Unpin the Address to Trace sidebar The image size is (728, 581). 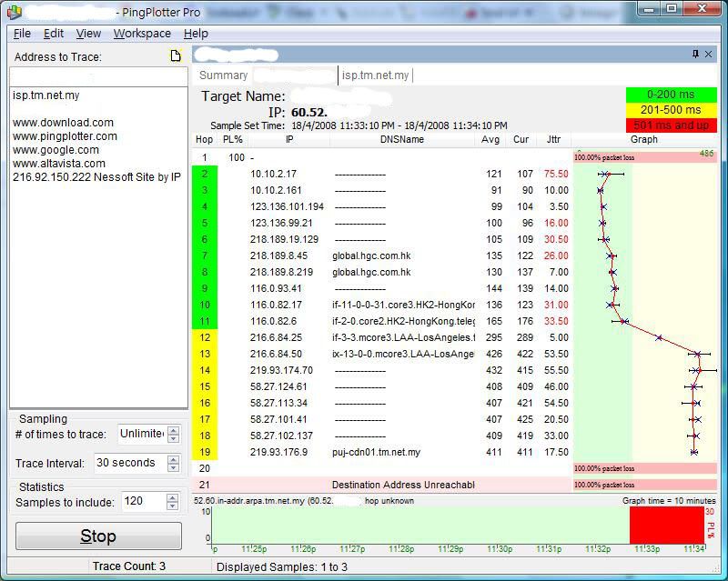tap(696, 54)
